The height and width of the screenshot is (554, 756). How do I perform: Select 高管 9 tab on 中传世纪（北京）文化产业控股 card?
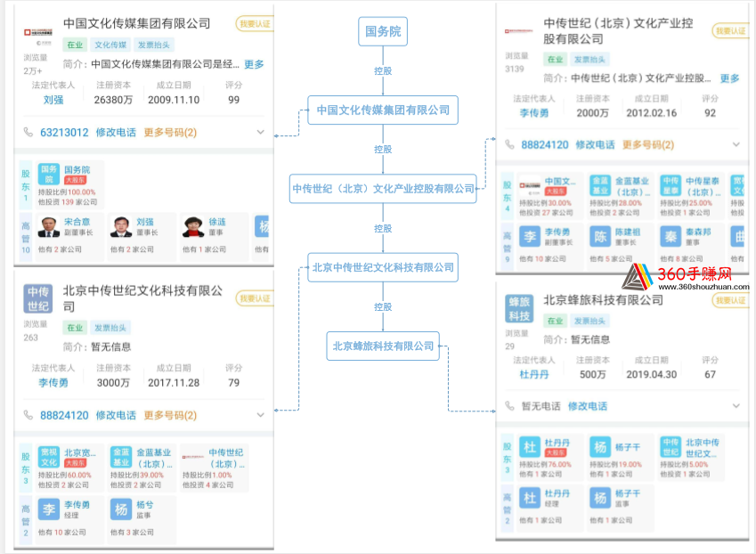click(508, 247)
